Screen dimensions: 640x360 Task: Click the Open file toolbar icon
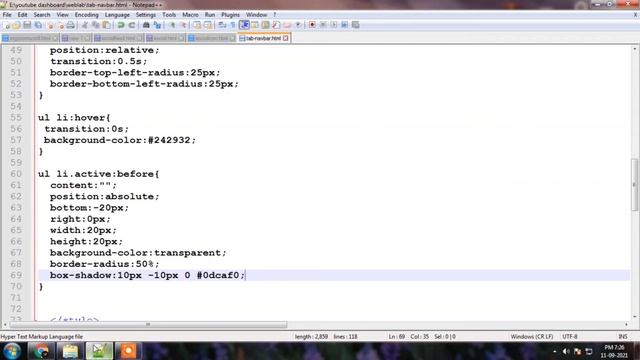pos(16,25)
